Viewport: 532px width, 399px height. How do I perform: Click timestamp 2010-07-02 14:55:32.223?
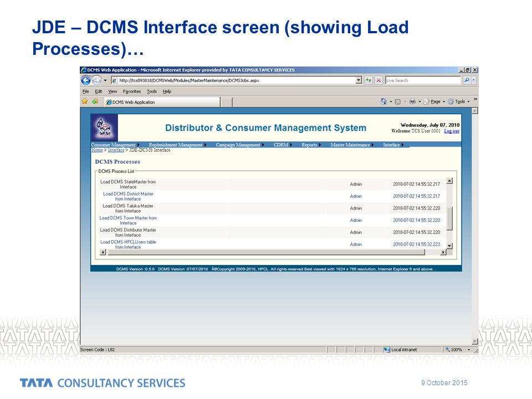coord(416,244)
